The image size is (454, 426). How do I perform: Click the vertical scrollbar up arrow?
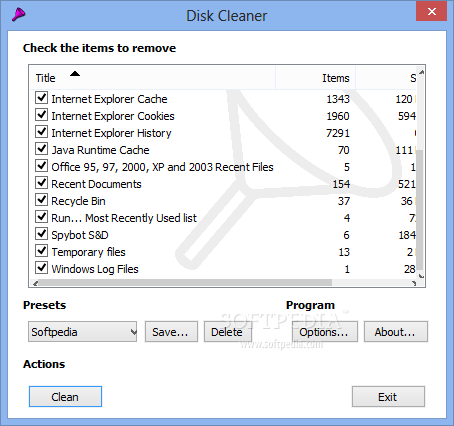coord(421,72)
